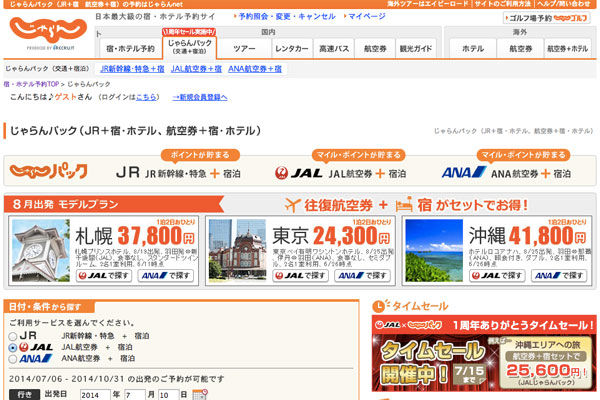This screenshot has height=400, width=600.
Task: Click the JAL航空券+宿 link
Action: [x=196, y=69]
